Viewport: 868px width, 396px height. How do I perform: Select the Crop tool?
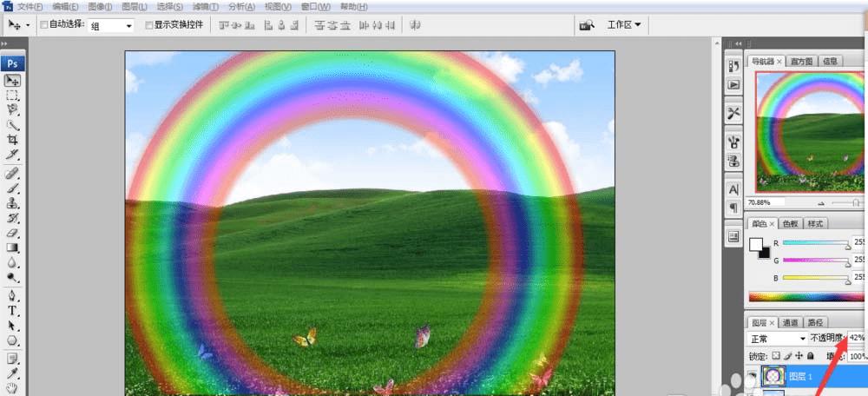pos(13,139)
